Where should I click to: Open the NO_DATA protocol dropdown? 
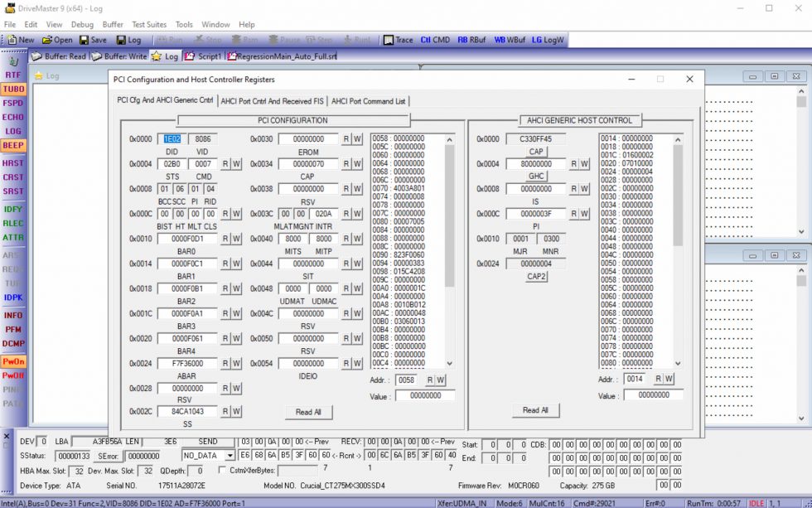[230, 455]
